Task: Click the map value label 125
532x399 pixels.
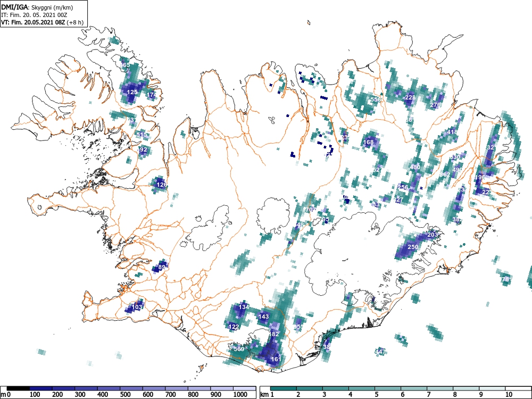Action: [x=132, y=92]
